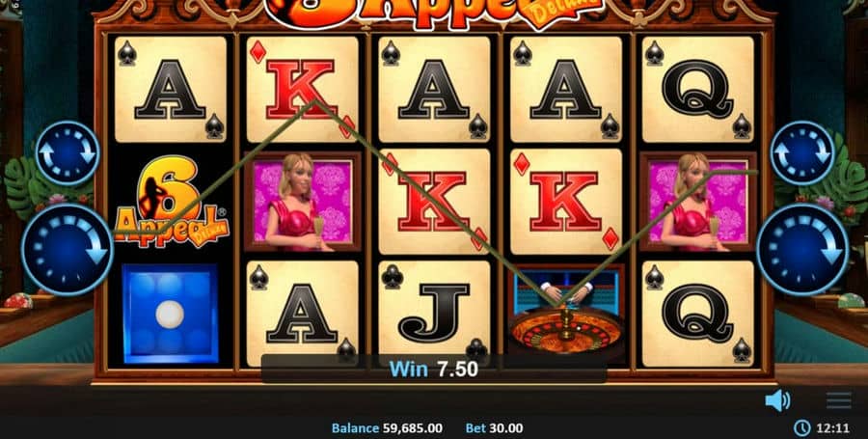Image resolution: width=868 pixels, height=439 pixels.
Task: Click the bottom-right Q spades card
Action: click(x=698, y=314)
